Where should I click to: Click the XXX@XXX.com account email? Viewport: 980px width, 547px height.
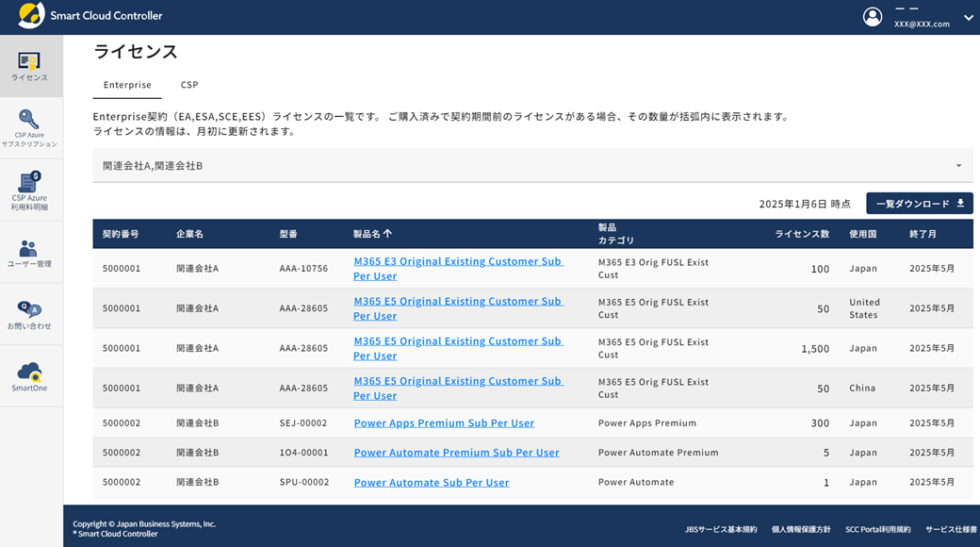tap(922, 25)
